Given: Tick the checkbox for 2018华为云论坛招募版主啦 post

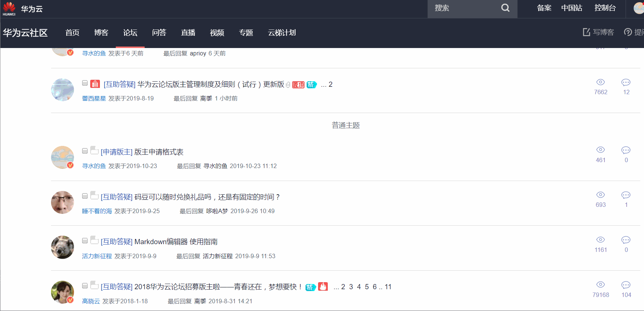Looking at the screenshot, I should point(85,286).
